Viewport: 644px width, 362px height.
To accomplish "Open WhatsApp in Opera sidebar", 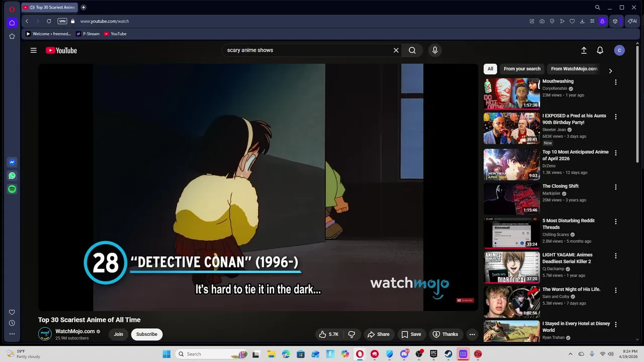I will pos(12,176).
